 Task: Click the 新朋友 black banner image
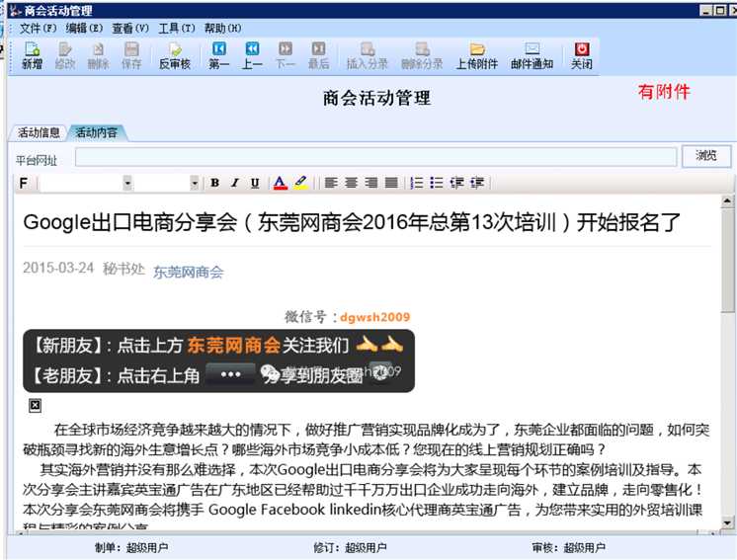218,360
